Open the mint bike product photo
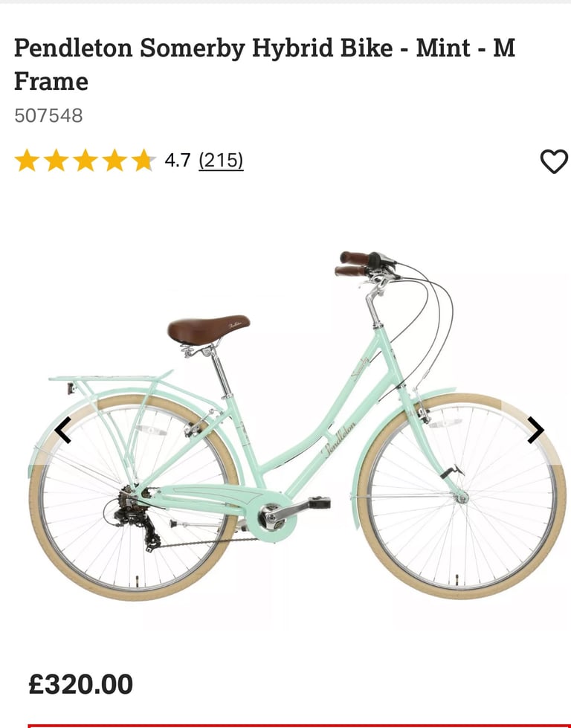 point(297,426)
